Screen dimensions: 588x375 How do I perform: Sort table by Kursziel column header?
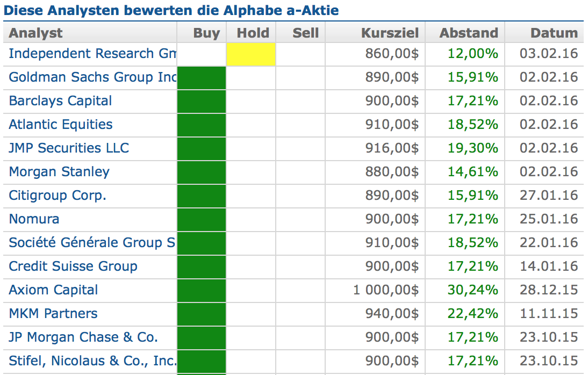coord(390,33)
